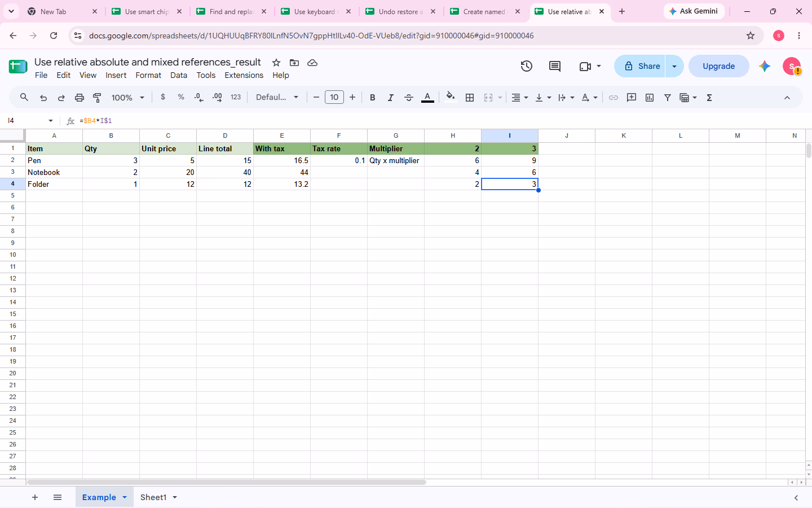Open the Edit menu
The height and width of the screenshot is (508, 812).
point(64,75)
